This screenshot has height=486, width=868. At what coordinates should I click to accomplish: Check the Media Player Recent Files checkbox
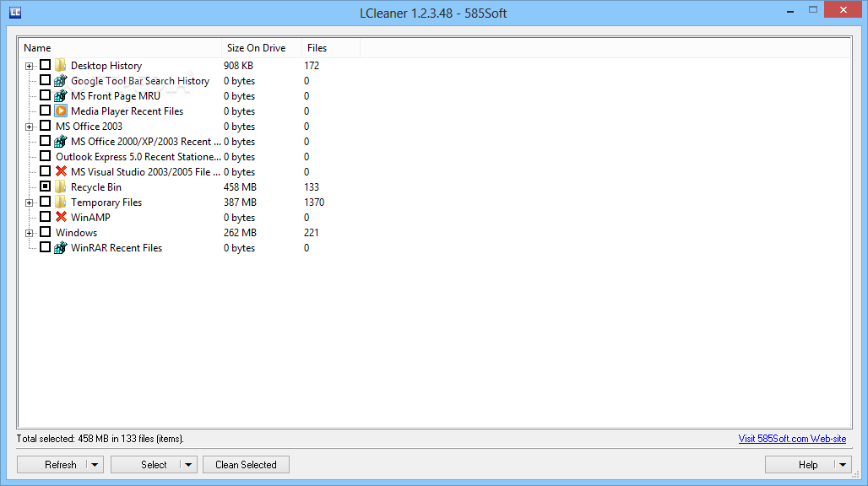click(x=46, y=111)
